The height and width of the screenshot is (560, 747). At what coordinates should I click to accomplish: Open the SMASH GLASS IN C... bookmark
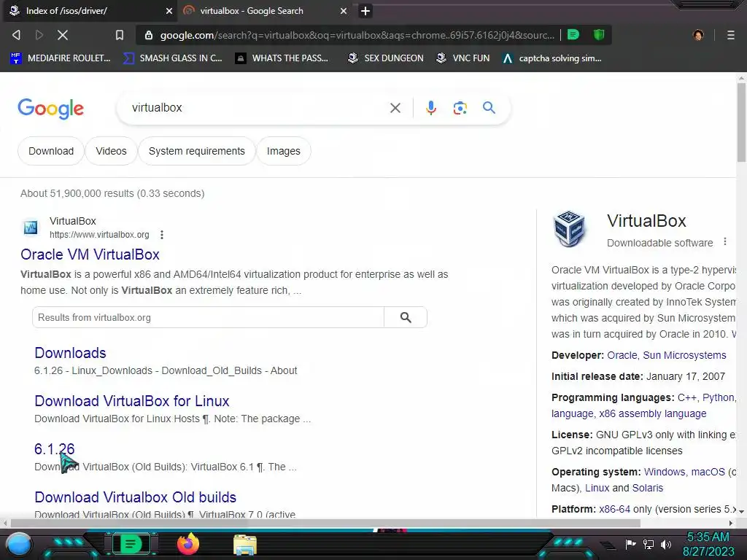[172, 58]
